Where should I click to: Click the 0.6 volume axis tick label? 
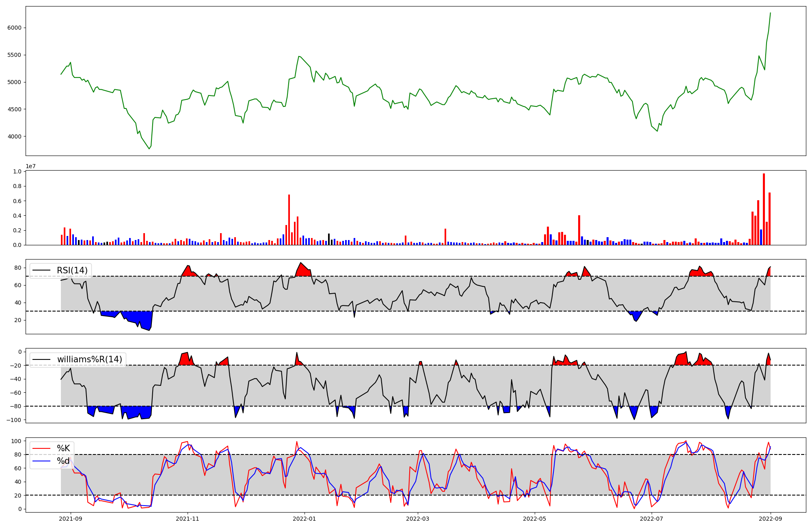17,201
